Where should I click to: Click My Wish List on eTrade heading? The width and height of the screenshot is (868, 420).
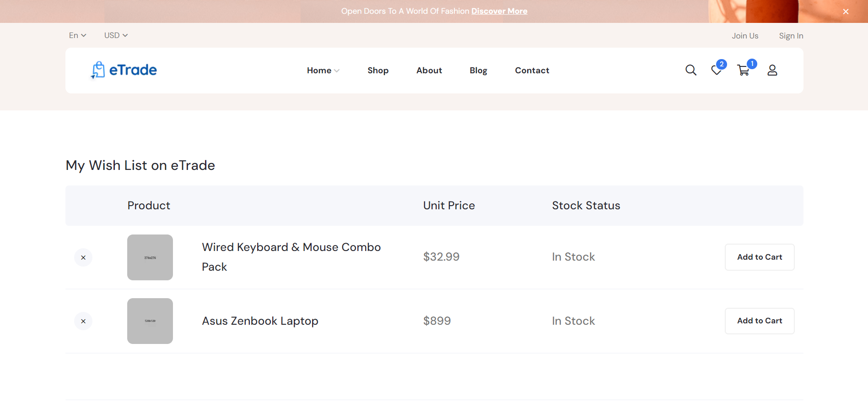click(x=140, y=165)
